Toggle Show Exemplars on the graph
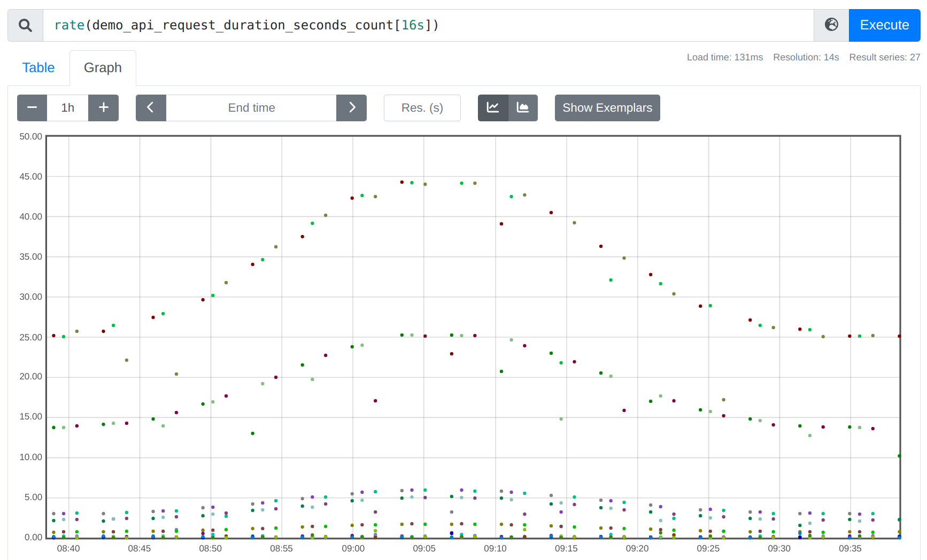 [607, 107]
